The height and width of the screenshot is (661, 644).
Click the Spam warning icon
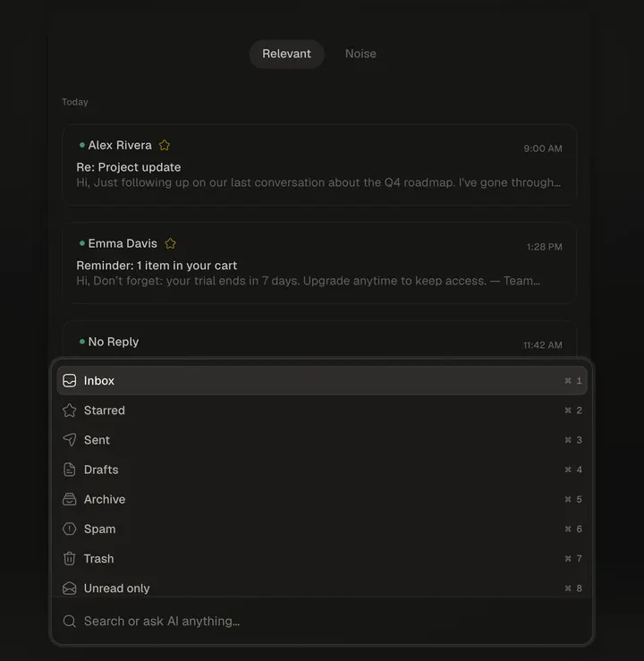70,529
